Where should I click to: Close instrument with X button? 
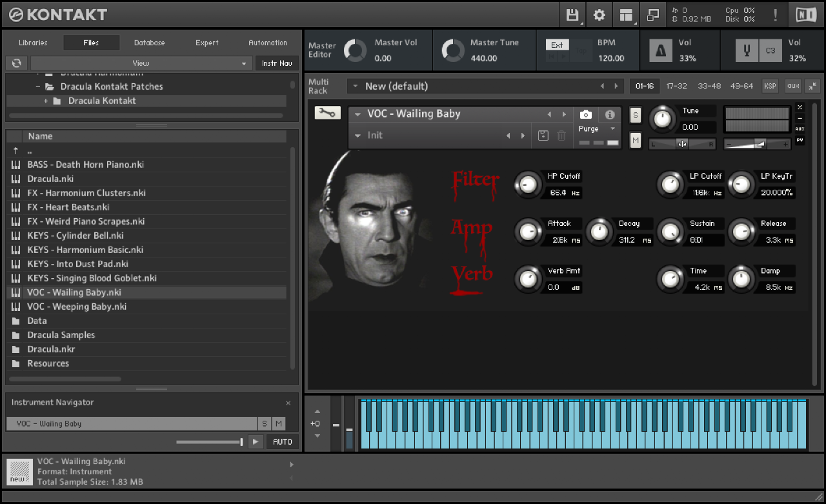pyautogui.click(x=800, y=107)
